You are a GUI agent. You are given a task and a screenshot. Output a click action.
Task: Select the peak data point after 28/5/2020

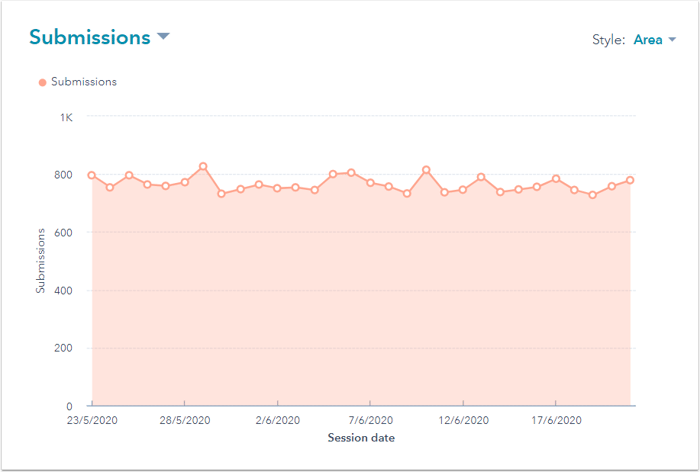click(x=203, y=166)
